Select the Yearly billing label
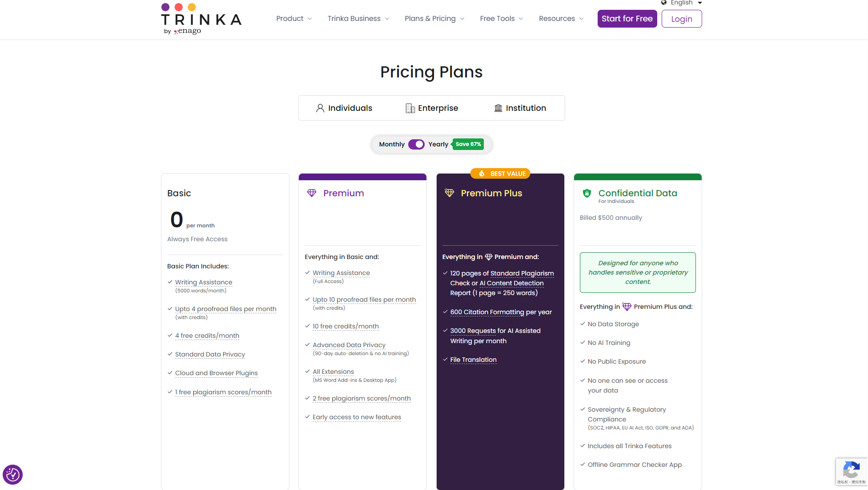Image resolution: width=868 pixels, height=490 pixels. tap(438, 144)
